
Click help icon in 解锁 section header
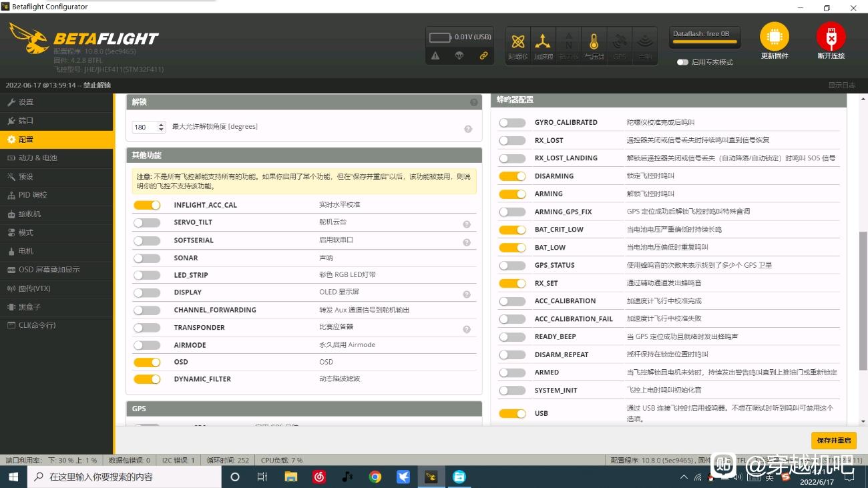pos(473,103)
